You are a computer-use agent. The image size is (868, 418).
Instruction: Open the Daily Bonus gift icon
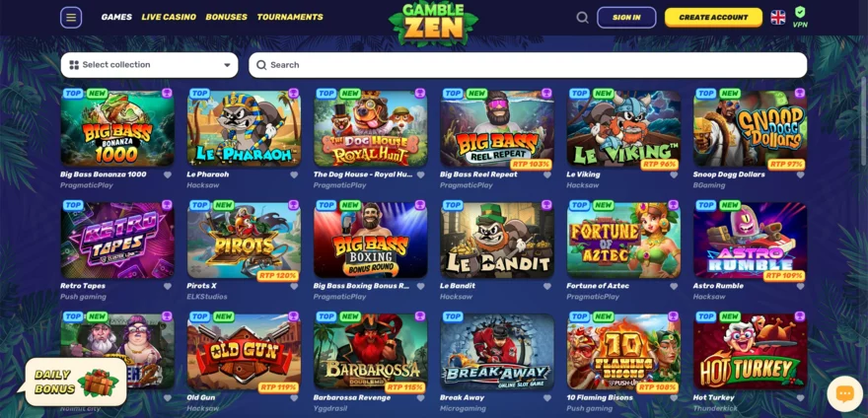(x=98, y=382)
